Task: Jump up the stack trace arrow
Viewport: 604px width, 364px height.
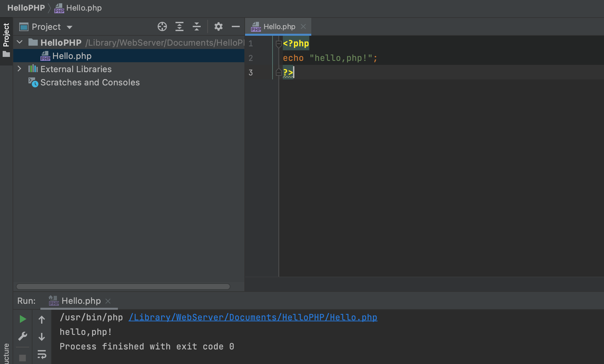Action: [x=42, y=320]
